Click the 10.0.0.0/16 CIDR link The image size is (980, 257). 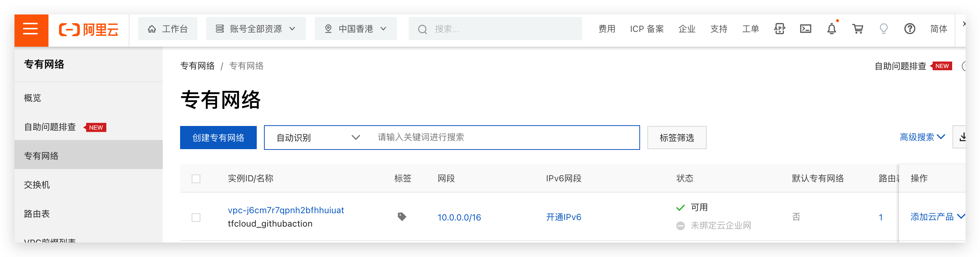[x=459, y=218]
